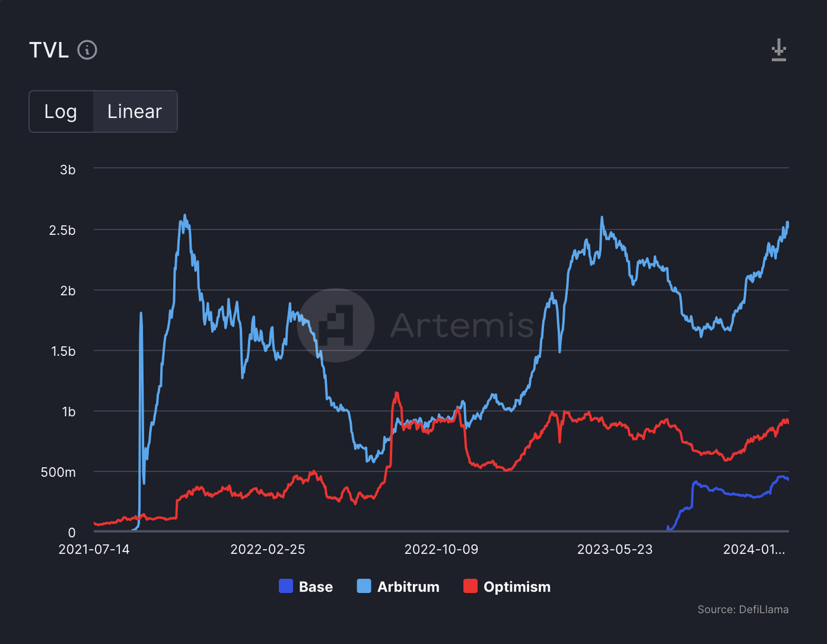Click the truncated 2024-01 axis label

[x=754, y=549]
